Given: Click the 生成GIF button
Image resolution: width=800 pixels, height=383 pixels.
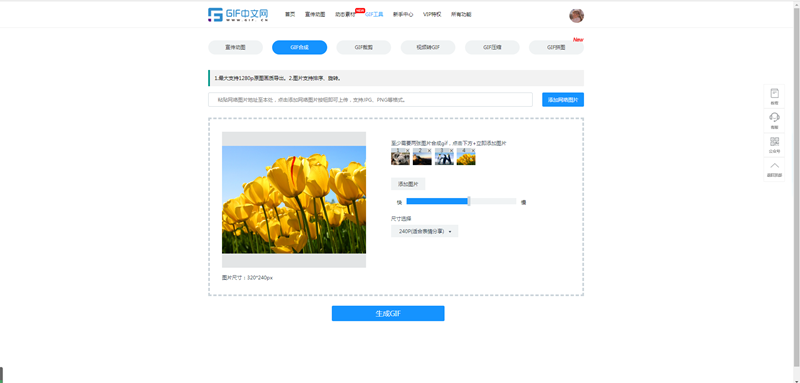Looking at the screenshot, I should tap(388, 313).
